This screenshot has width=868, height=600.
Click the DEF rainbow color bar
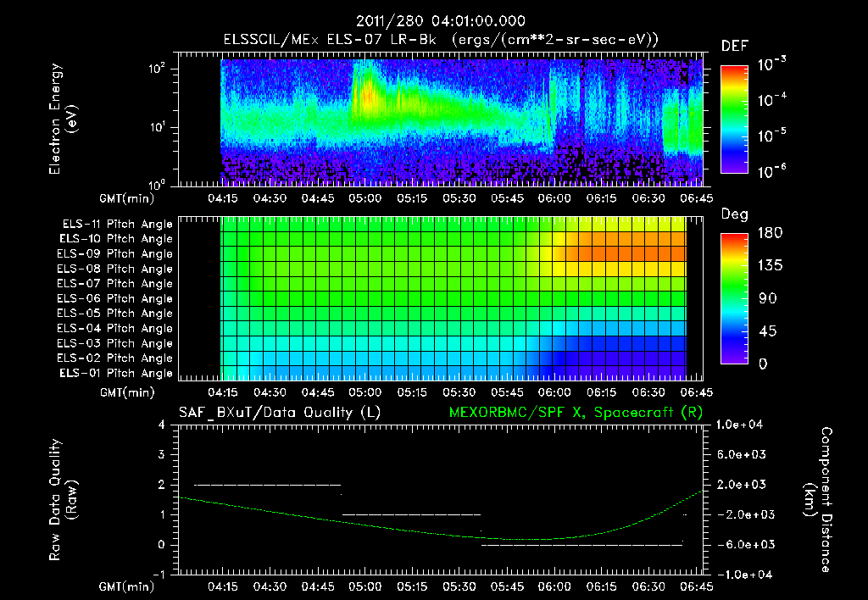point(734,119)
